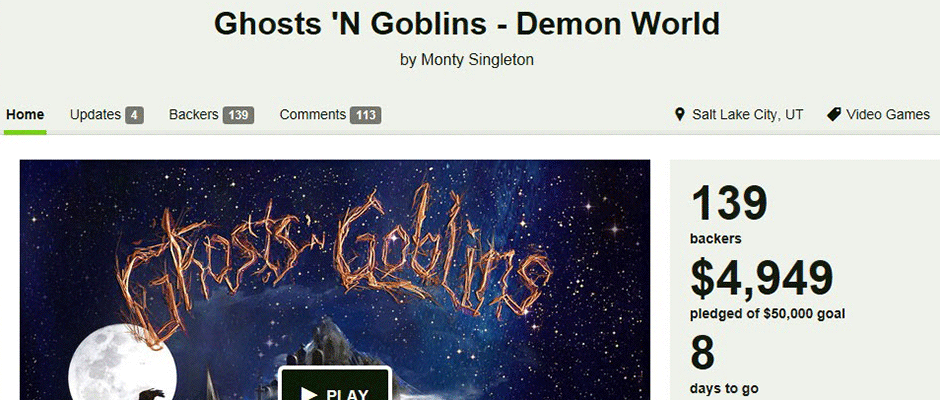Click the Comments count badge 113

pos(366,115)
